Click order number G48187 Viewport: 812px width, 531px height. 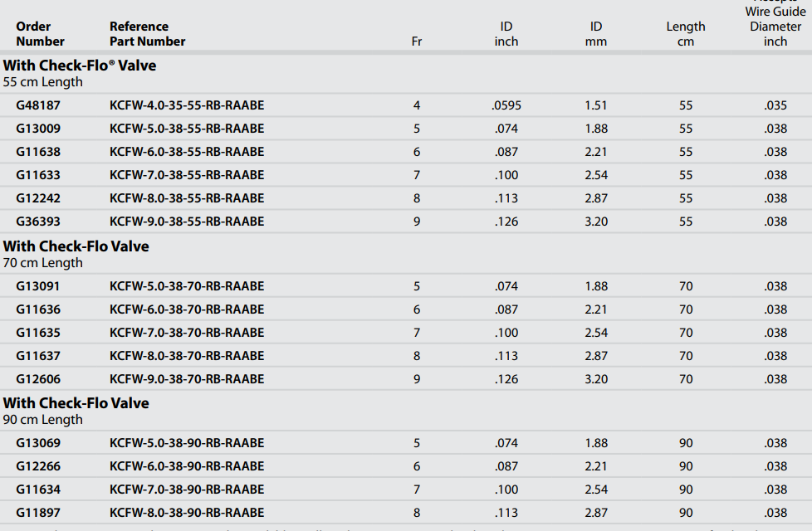point(38,105)
